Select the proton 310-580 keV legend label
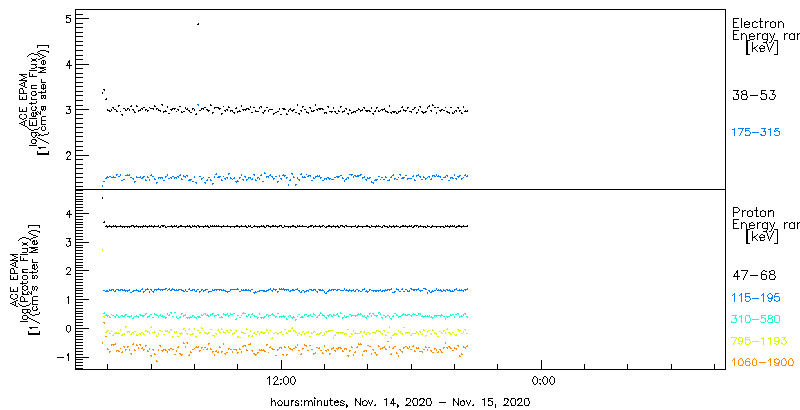Screen dimensions: 800x410 point(756,320)
